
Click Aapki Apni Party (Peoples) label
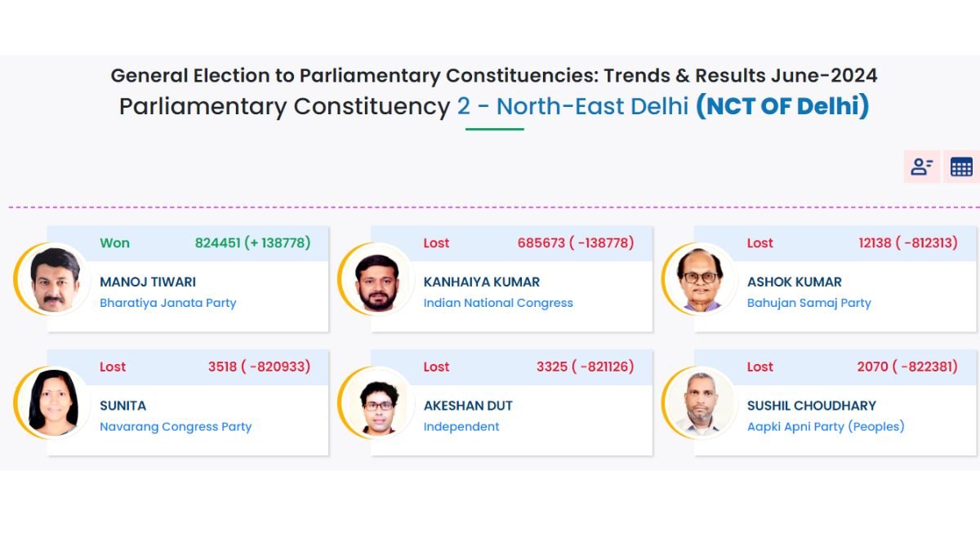point(826,426)
